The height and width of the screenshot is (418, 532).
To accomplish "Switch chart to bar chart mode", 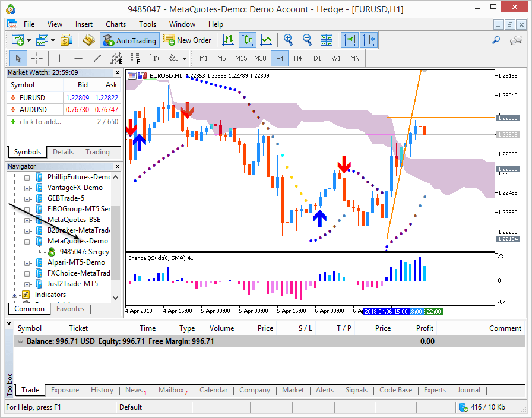I will 229,40.
